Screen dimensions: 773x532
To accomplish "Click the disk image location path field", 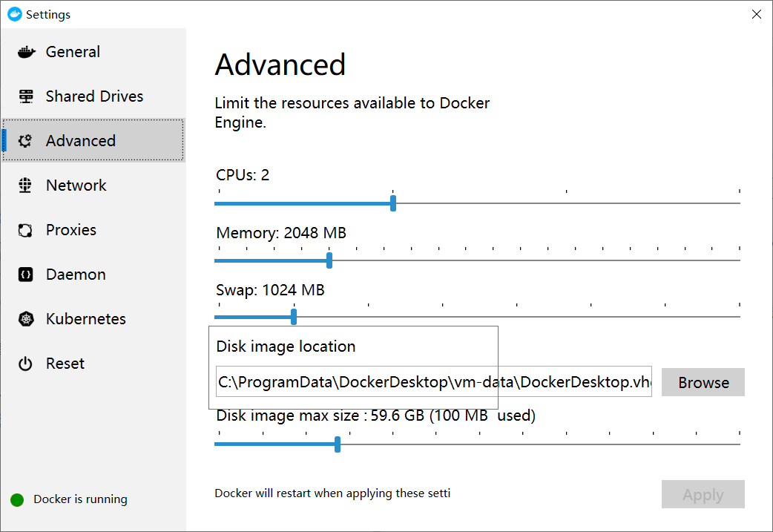I will coord(434,382).
